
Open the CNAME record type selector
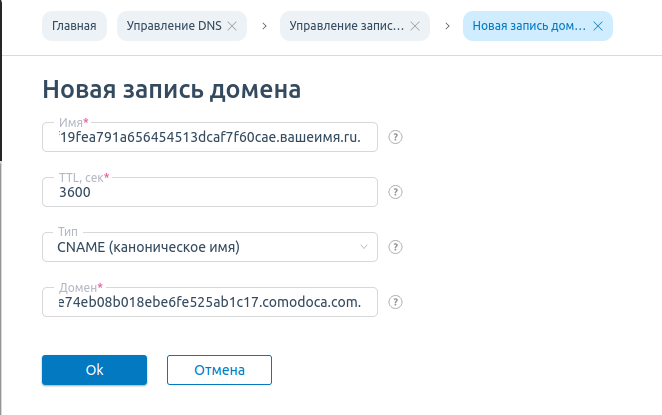[210, 247]
